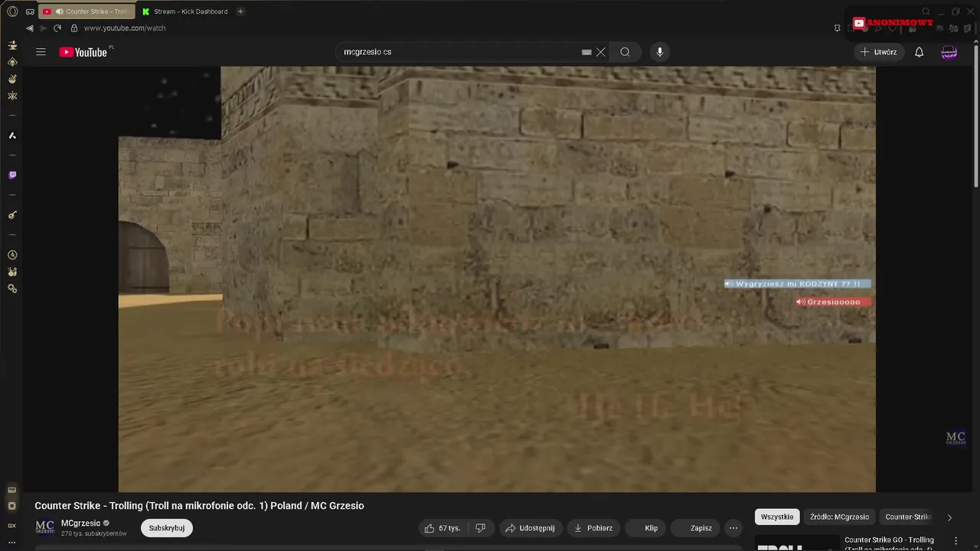Open the sidebar three-dots more menu
The height and width of the screenshot is (551, 980).
click(x=12, y=543)
